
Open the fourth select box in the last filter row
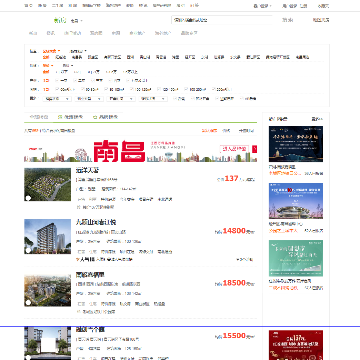(x=153, y=99)
